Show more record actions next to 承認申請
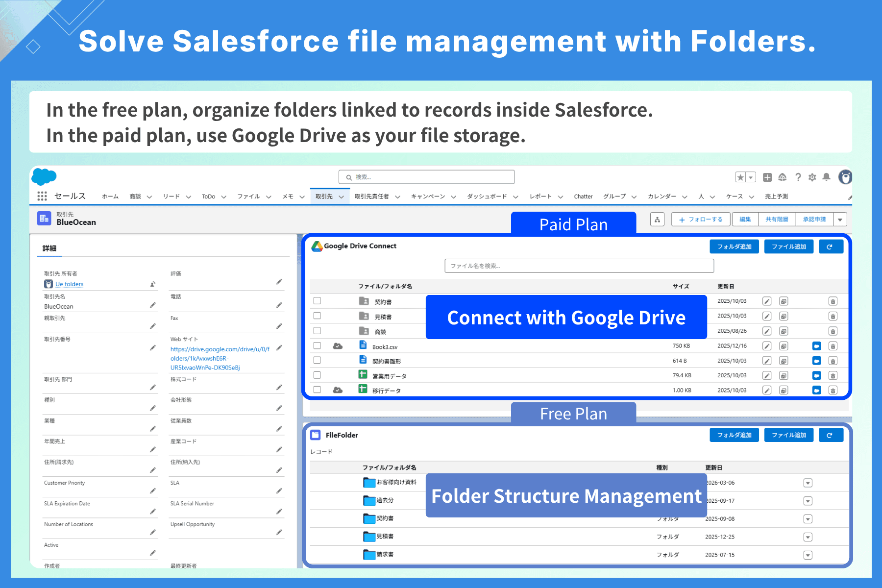This screenshot has width=882, height=588. [840, 220]
